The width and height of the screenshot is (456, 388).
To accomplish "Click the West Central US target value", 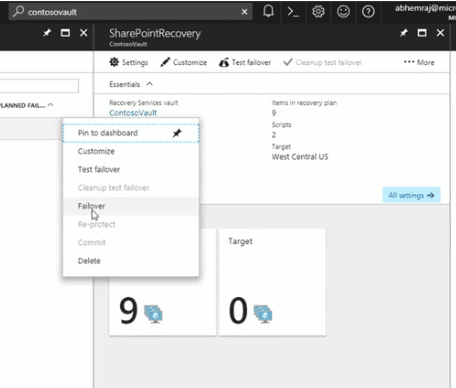I will pyautogui.click(x=300, y=157).
